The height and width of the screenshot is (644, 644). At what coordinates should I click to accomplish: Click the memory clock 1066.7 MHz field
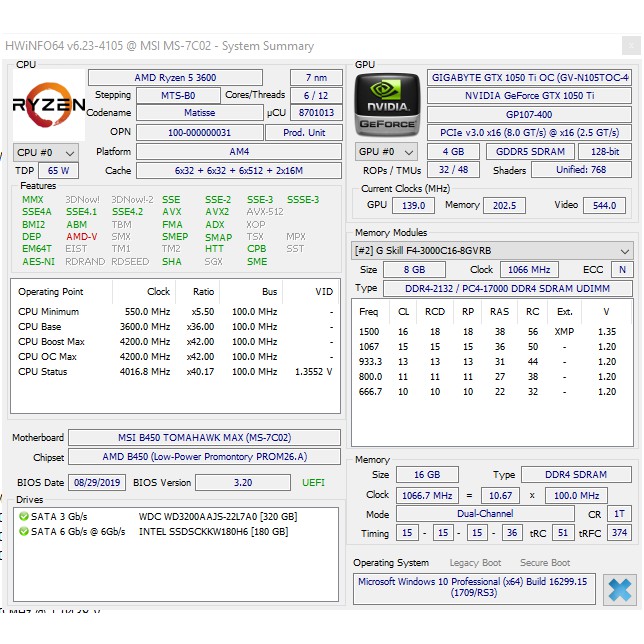(427, 496)
